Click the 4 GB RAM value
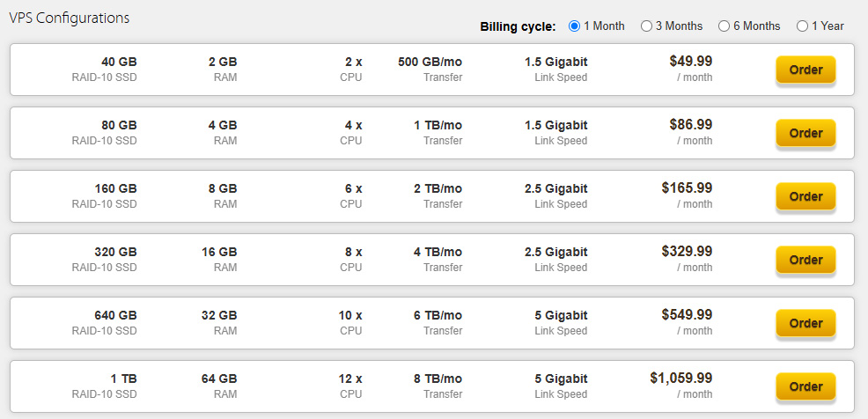This screenshot has height=419, width=868. (x=223, y=125)
